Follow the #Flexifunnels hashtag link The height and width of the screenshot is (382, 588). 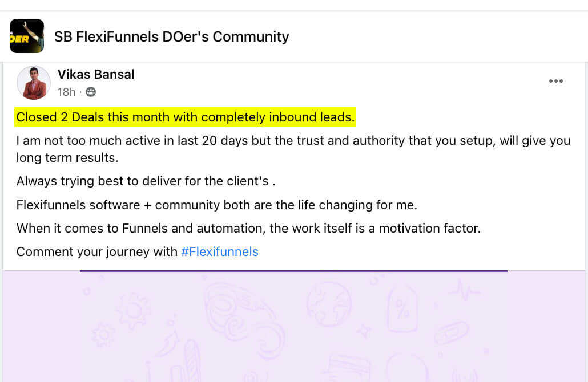point(219,251)
